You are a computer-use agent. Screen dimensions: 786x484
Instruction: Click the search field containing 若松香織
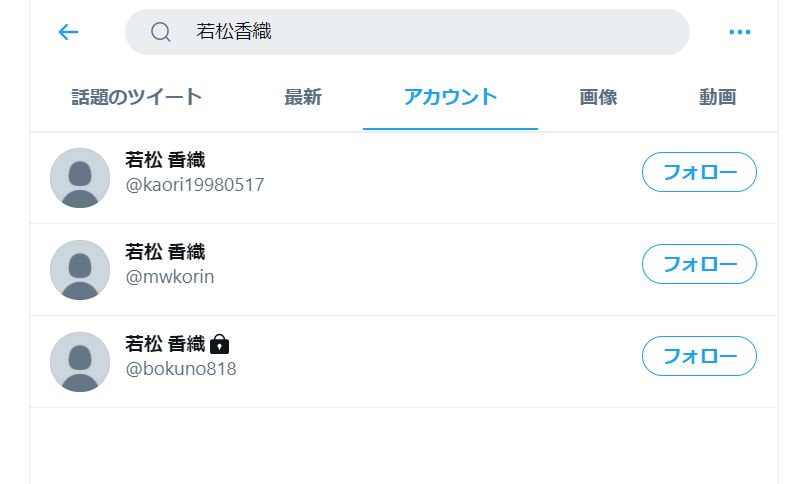click(407, 32)
